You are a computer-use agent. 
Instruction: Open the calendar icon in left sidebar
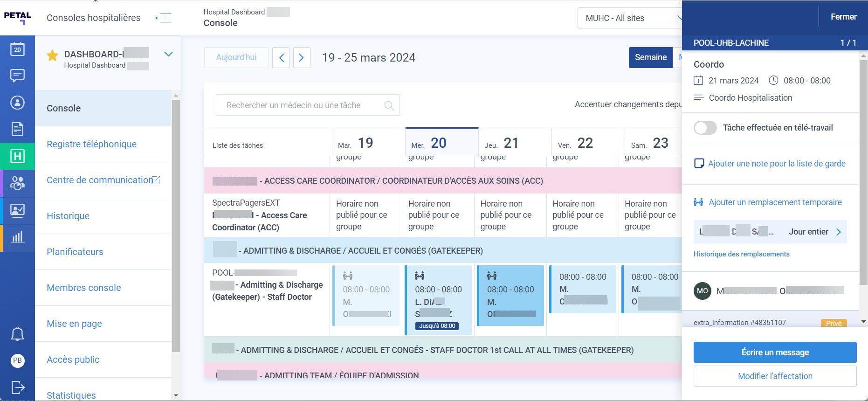click(x=17, y=49)
